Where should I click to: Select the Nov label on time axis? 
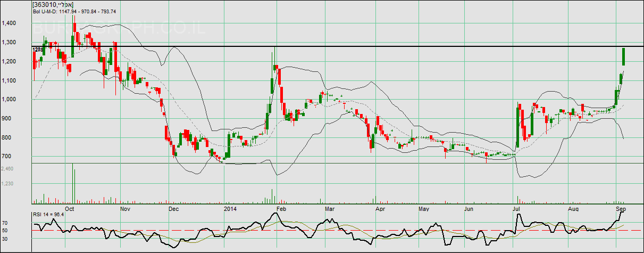126,209
